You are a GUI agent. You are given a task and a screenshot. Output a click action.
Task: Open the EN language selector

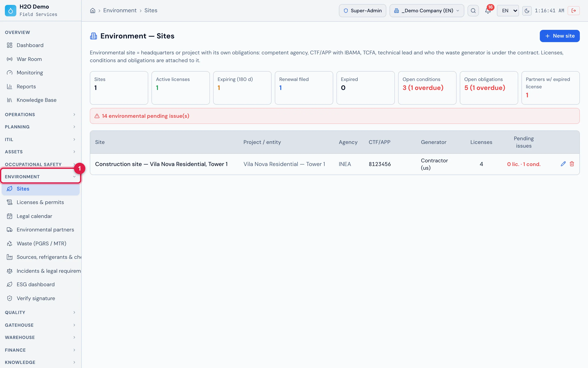pos(508,11)
